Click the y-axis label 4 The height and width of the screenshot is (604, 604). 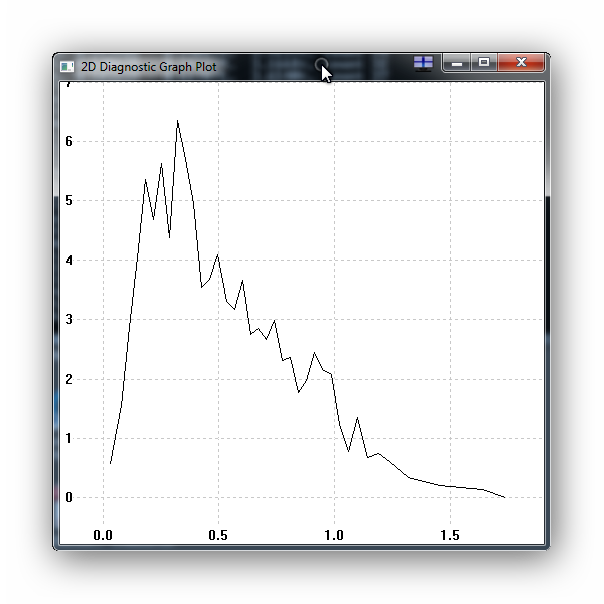coord(69,260)
